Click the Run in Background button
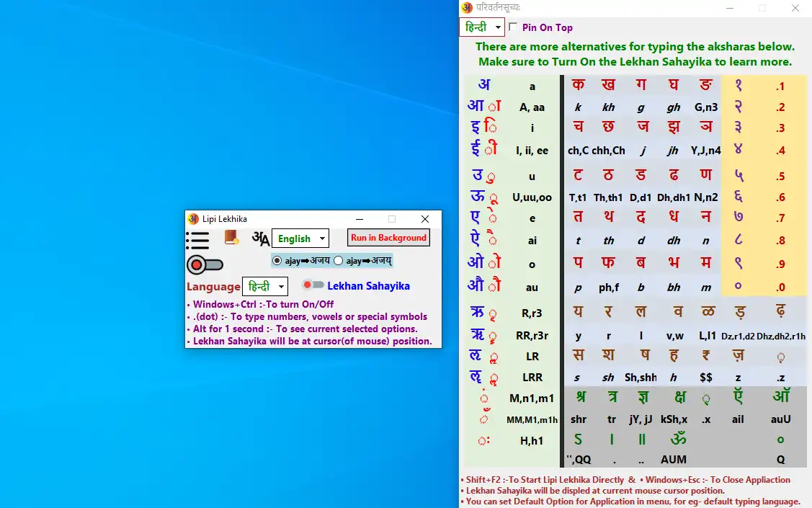 coord(388,238)
